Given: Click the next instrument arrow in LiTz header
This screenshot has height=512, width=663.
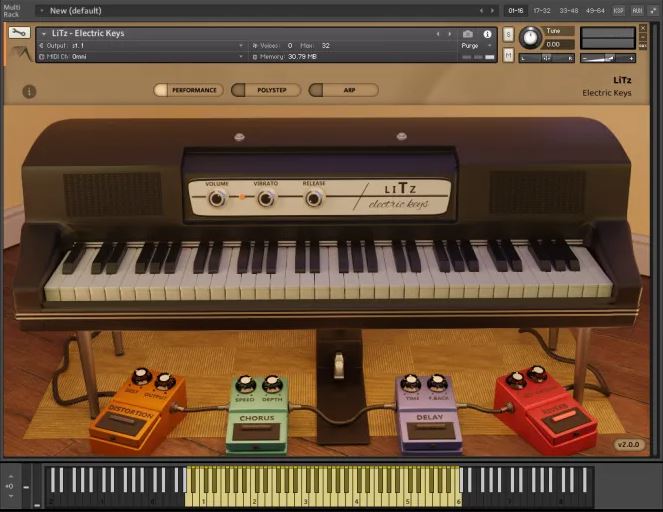Looking at the screenshot, I should click(449, 34).
